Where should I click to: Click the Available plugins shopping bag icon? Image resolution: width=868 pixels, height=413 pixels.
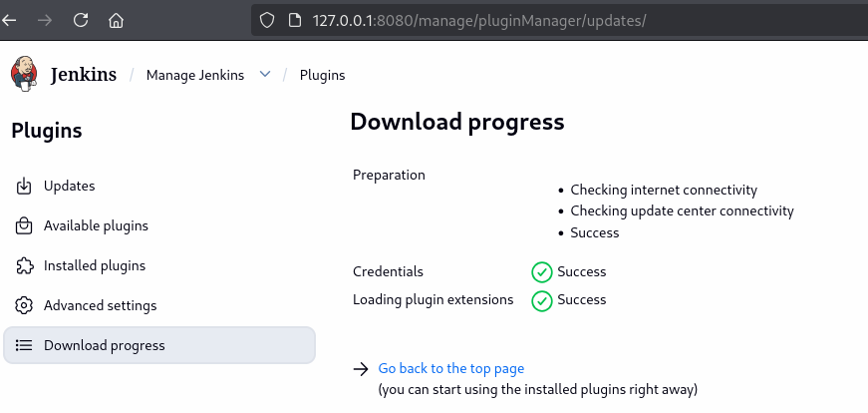coord(24,226)
